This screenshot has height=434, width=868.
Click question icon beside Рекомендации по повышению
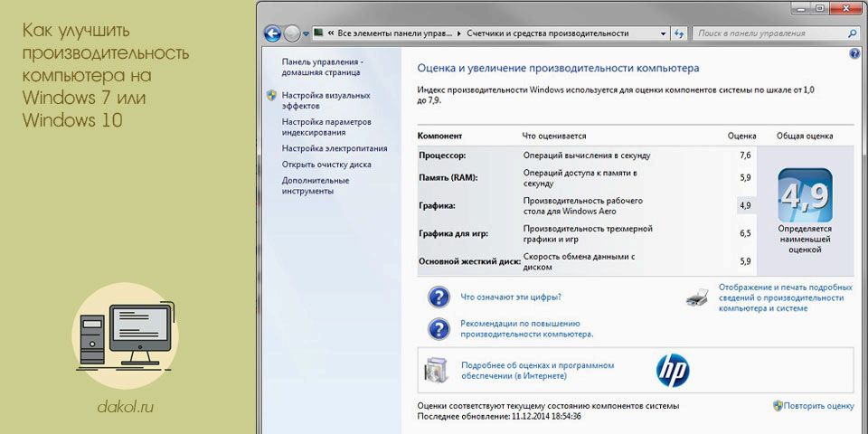tap(439, 329)
